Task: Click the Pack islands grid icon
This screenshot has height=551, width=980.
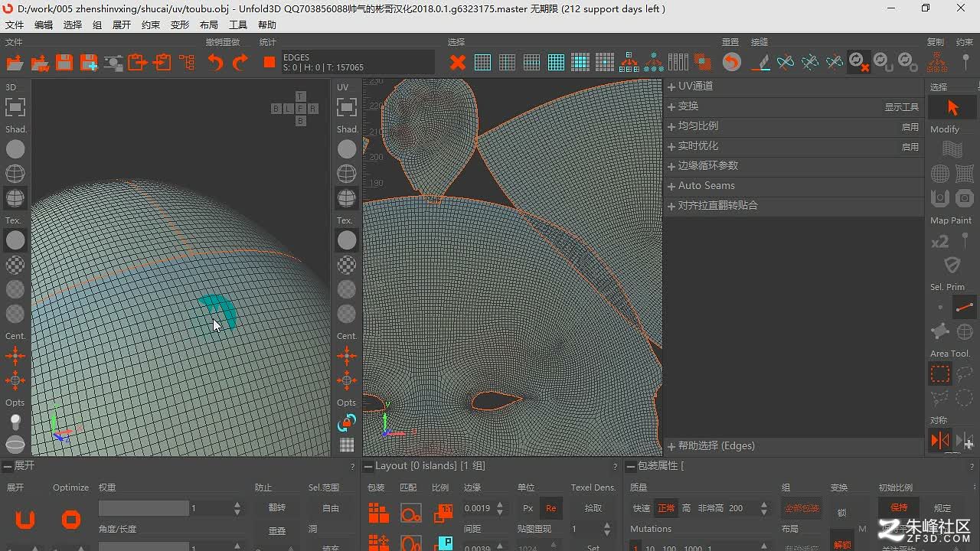Action: pos(378,512)
